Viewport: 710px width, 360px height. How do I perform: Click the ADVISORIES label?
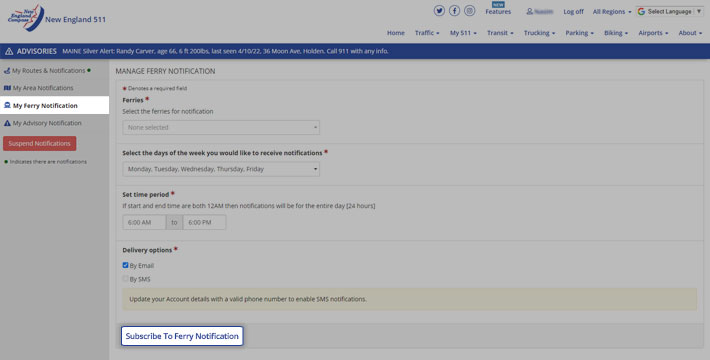coord(37,51)
